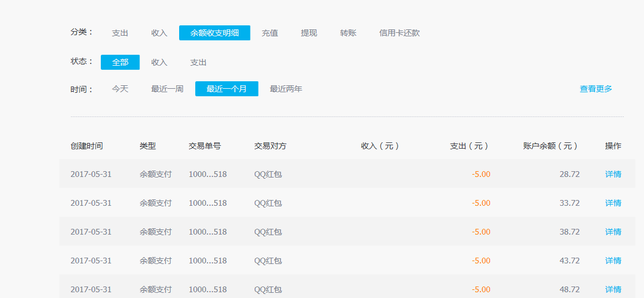Click balance value 38.72

click(570, 232)
